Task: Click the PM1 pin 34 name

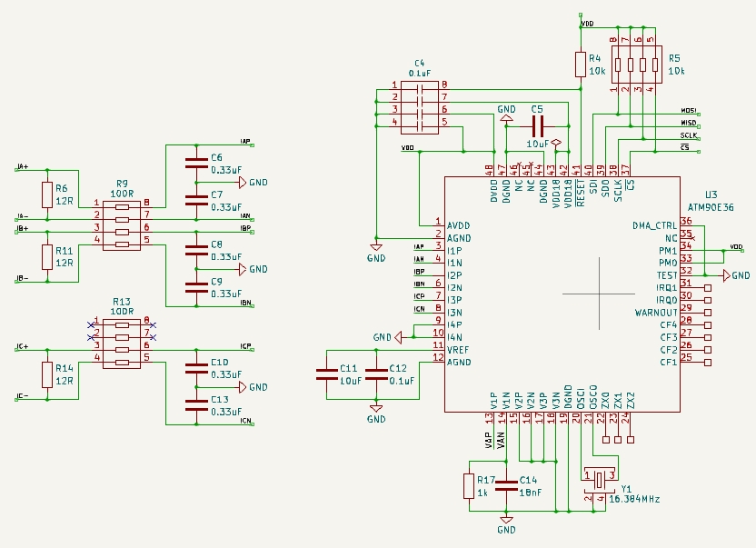Action: [x=668, y=251]
